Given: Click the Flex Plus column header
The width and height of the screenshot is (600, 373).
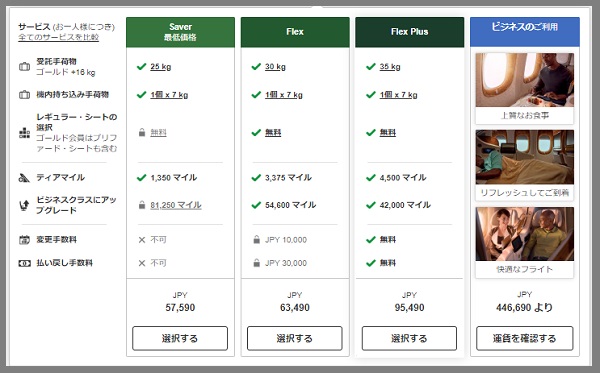Looking at the screenshot, I should click(x=409, y=32).
